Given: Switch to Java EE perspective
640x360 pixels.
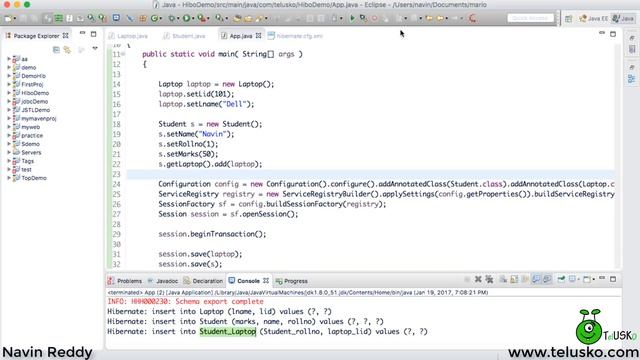Looking at the screenshot, I should (x=593, y=19).
